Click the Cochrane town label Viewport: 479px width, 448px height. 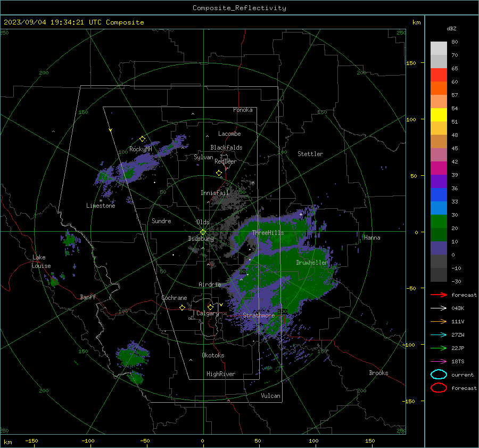[x=174, y=298]
